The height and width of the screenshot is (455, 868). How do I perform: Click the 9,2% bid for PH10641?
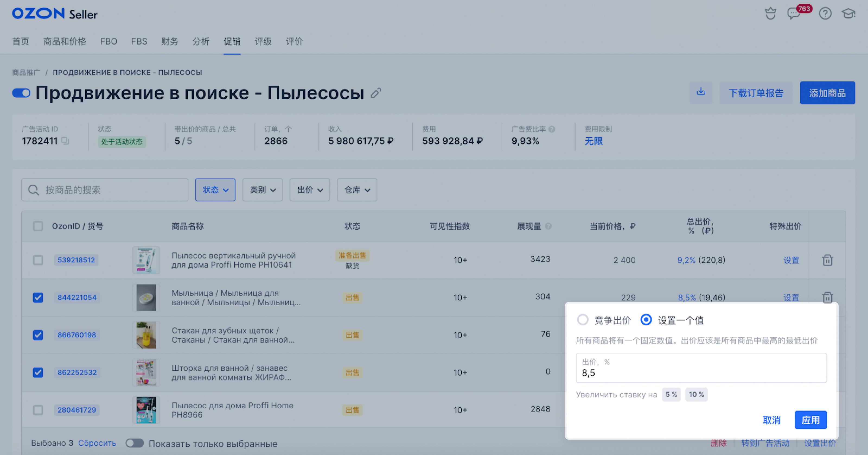[x=686, y=260]
